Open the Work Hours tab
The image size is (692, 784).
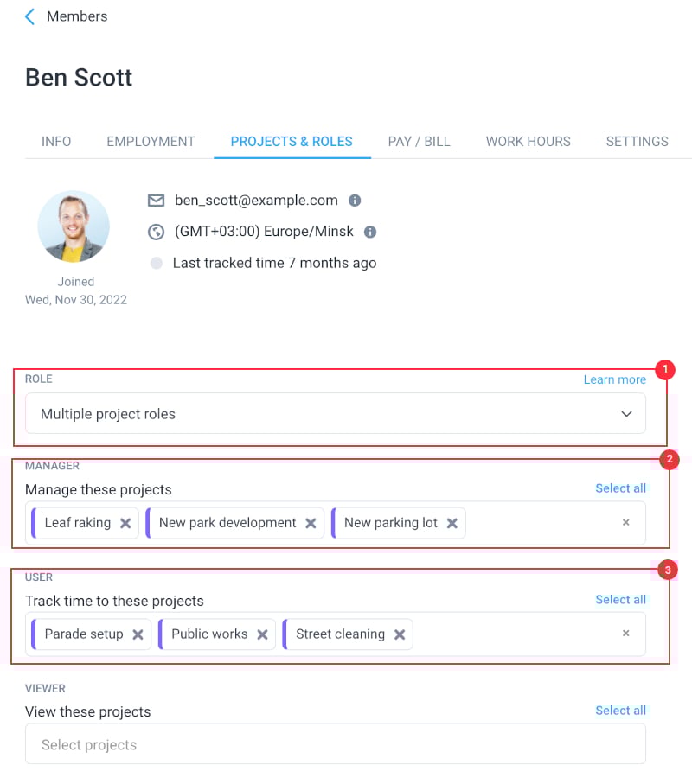tap(529, 142)
